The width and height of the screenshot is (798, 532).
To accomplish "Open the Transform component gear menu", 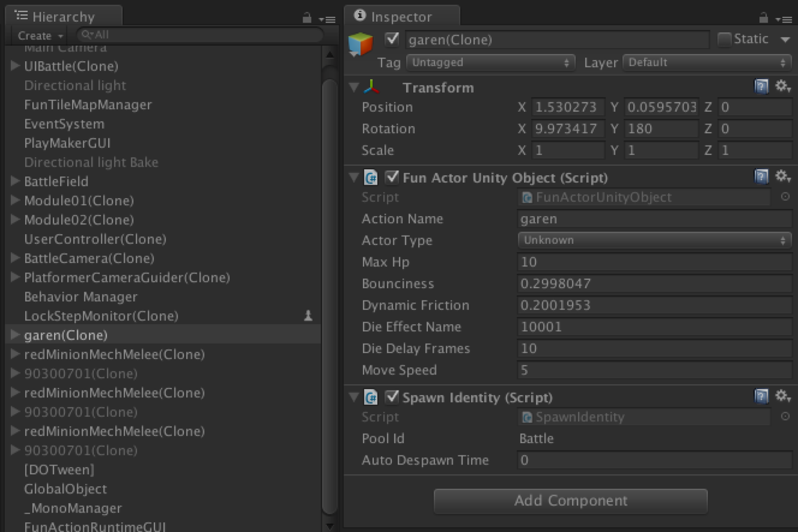I will [x=783, y=87].
